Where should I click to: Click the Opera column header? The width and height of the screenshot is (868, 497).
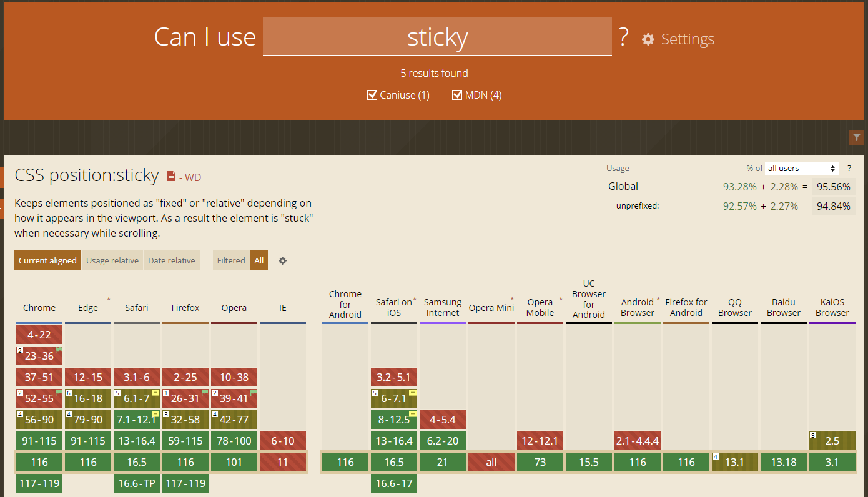coord(234,308)
